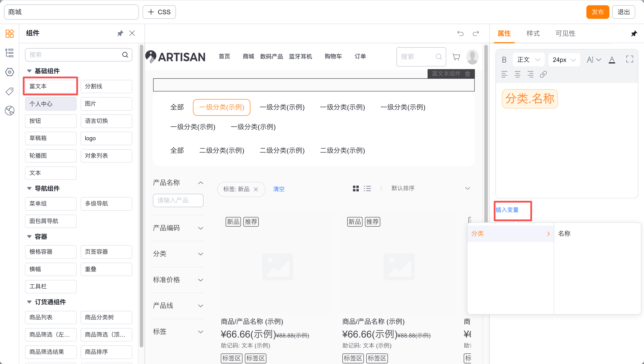Remove the 标签: 新品 filter tag
Image resolution: width=644 pixels, height=364 pixels.
(256, 189)
